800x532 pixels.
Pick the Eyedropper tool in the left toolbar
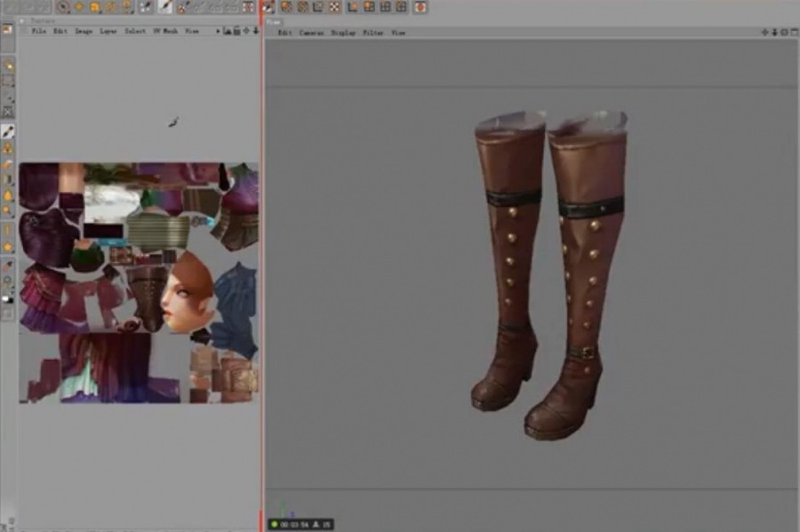pyautogui.click(x=8, y=266)
